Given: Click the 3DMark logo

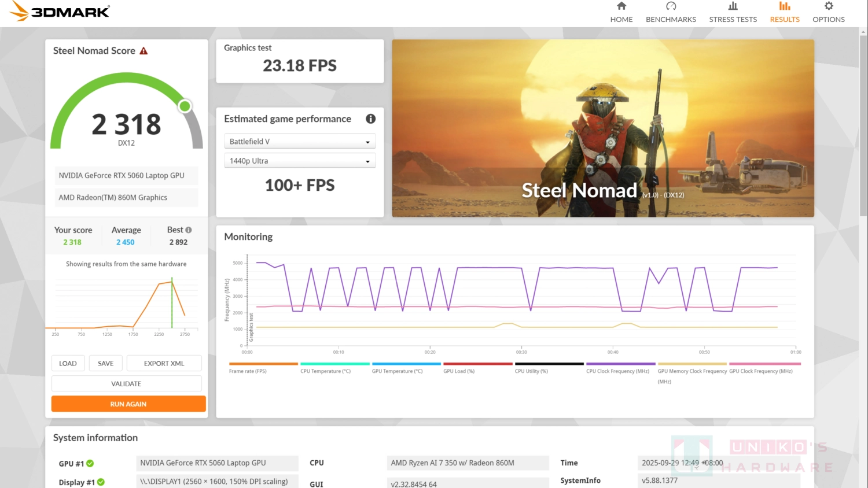Looking at the screenshot, I should (60, 11).
